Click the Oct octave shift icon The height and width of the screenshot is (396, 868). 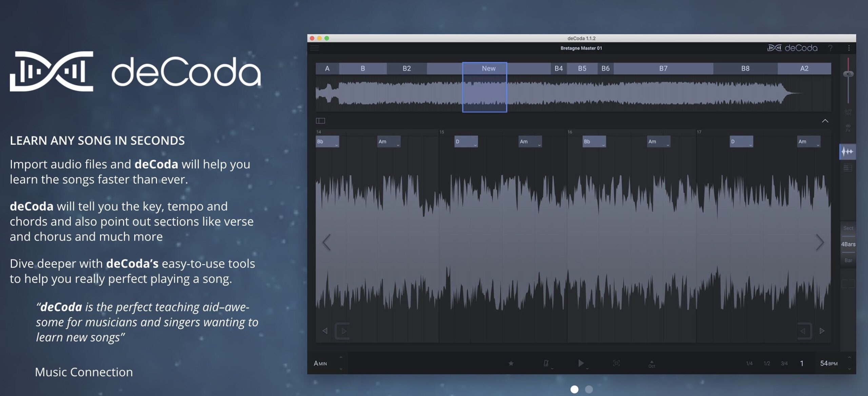click(x=652, y=364)
